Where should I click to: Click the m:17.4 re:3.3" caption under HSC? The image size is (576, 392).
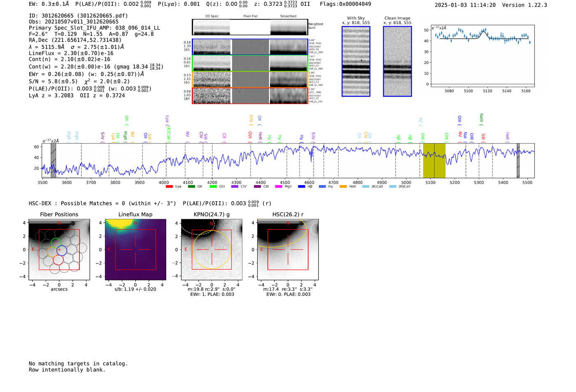(x=288, y=289)
